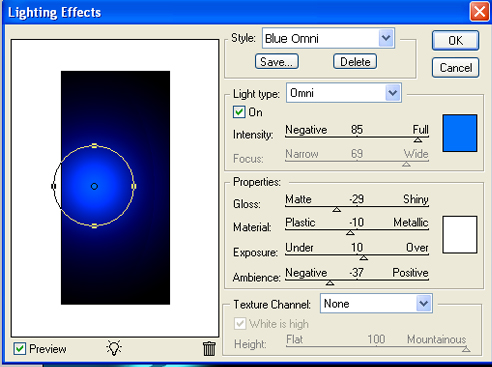Click the Save... button

[x=277, y=62]
